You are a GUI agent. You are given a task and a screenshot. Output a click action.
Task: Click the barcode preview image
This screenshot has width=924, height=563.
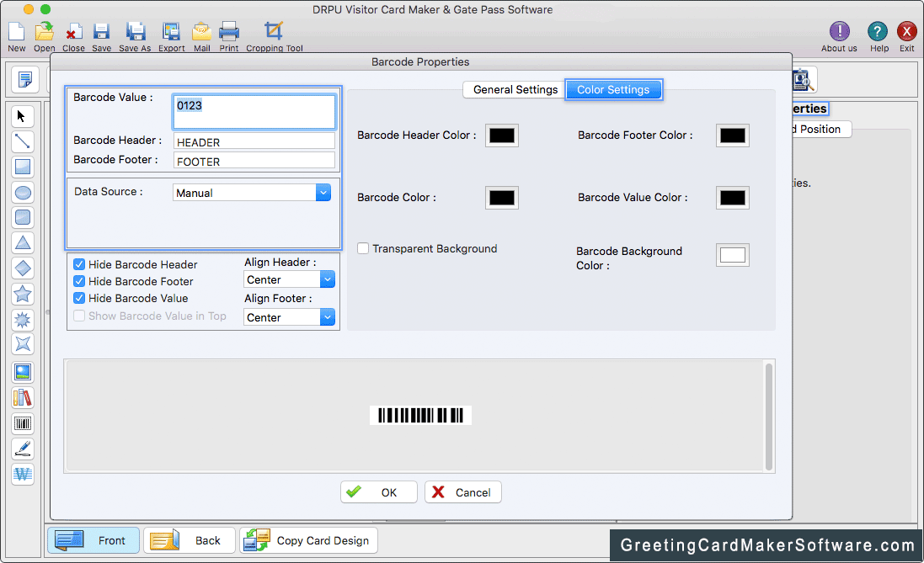click(421, 415)
